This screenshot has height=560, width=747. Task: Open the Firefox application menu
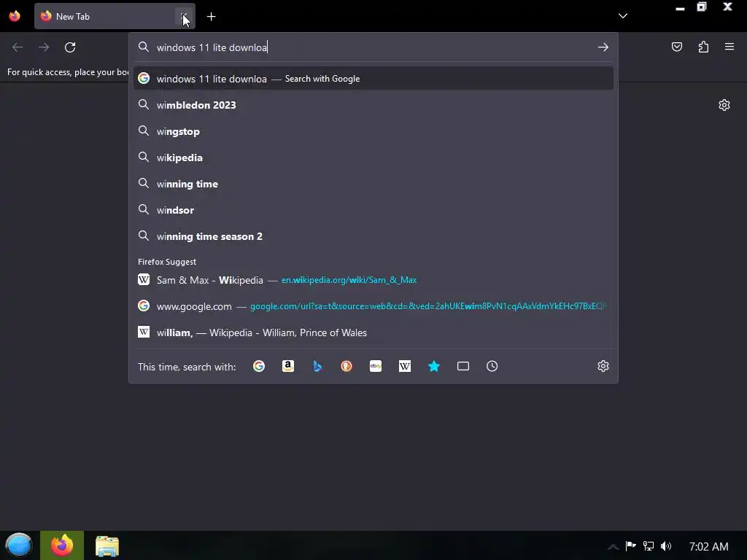pos(729,47)
